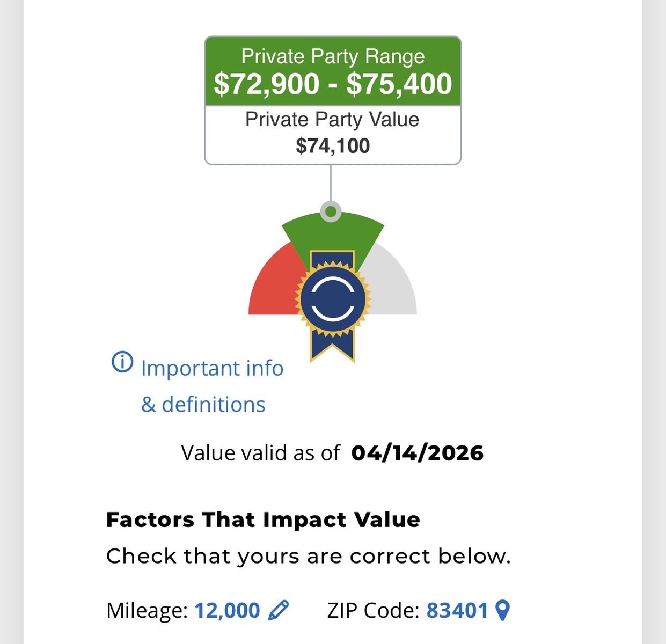Click the Private Party Range heading

point(333,56)
